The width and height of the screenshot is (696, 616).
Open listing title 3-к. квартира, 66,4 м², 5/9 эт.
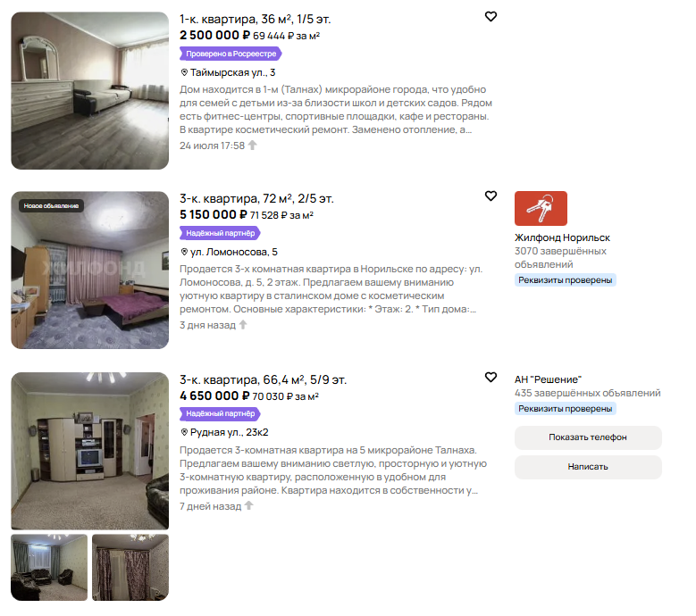point(263,379)
